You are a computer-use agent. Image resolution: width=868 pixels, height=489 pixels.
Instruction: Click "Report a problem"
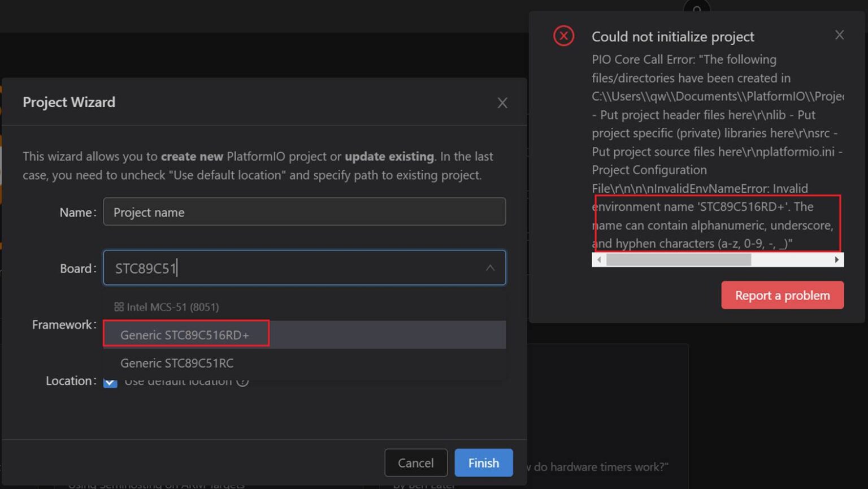coord(783,295)
